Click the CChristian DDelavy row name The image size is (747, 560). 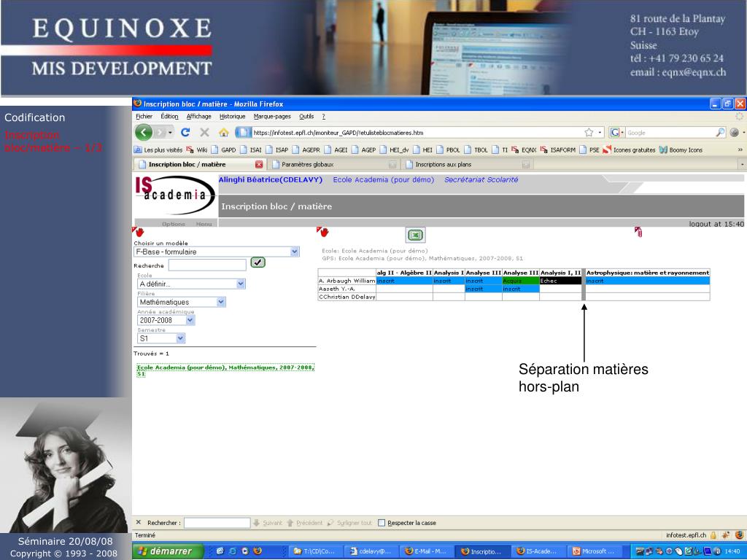(347, 297)
